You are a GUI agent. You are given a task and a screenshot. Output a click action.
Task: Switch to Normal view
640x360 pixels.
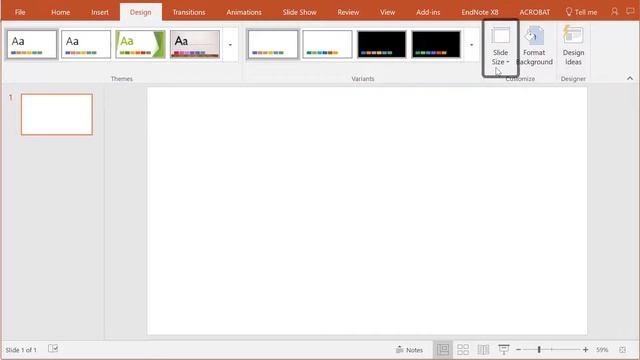443,349
